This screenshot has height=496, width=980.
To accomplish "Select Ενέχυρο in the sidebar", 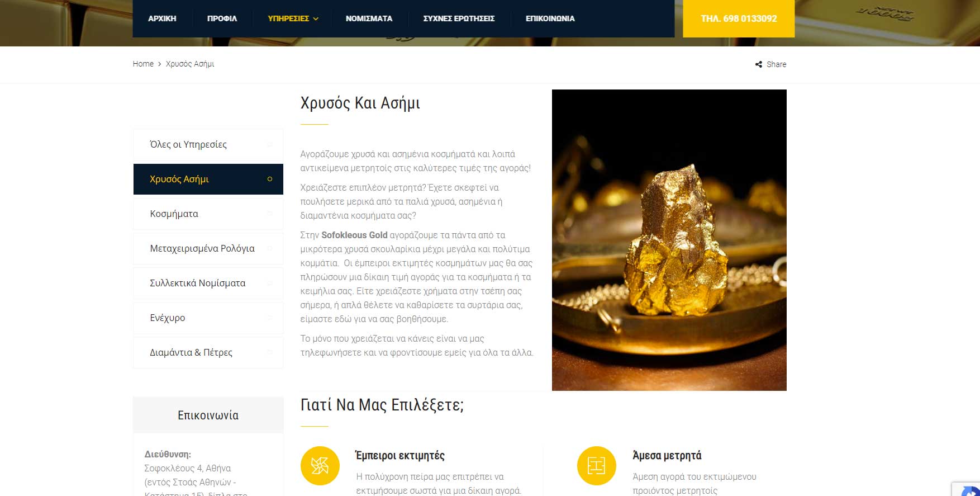I will (x=208, y=318).
